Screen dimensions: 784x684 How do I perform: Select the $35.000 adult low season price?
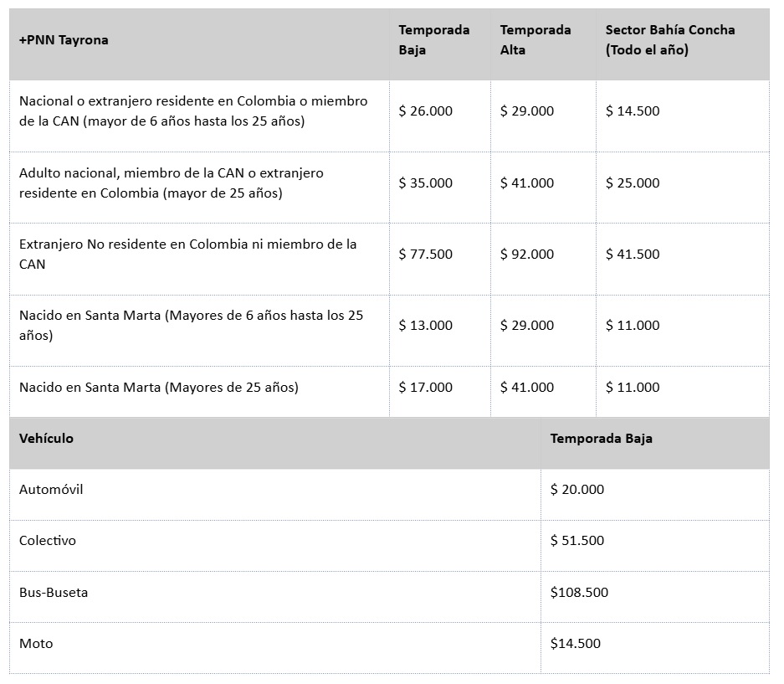pyautogui.click(x=426, y=183)
